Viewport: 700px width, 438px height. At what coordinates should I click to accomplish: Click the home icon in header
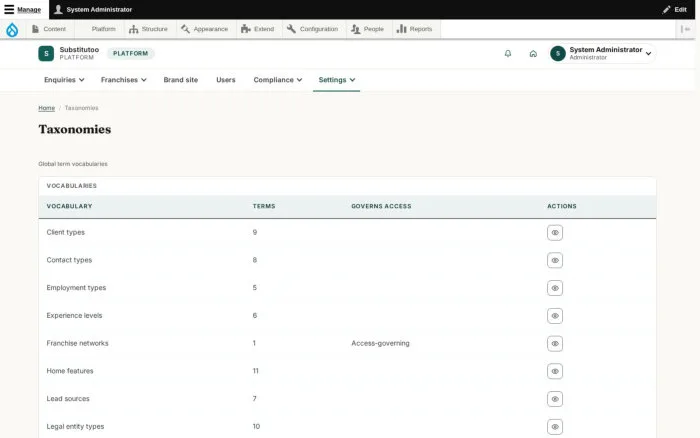point(533,54)
